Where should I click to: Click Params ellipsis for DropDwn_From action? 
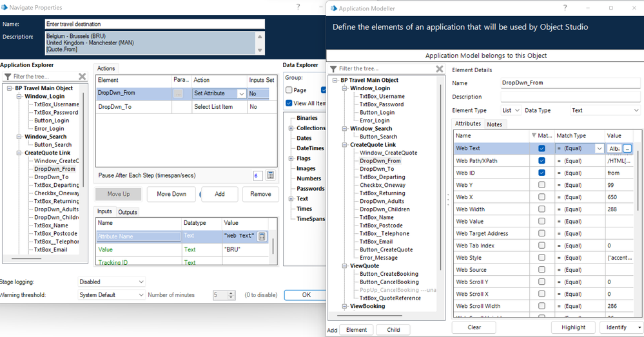tap(179, 93)
